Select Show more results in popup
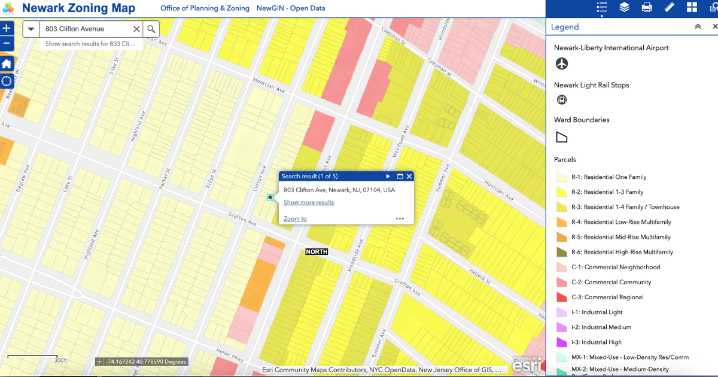Screen dimensions: 718x377 coord(309,202)
